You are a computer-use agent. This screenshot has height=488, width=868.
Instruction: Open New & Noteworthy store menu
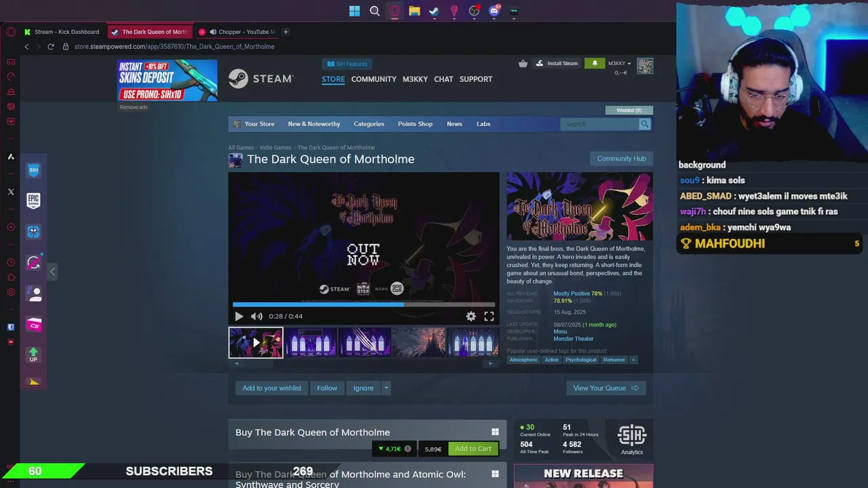tap(314, 124)
